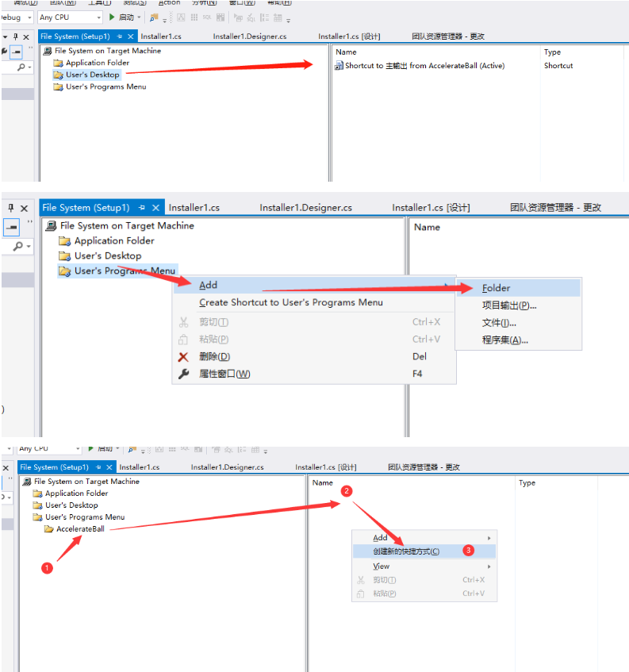This screenshot has height=672, width=629.
Task: Click the Shortcut type cell in the list
Action: coord(558,66)
